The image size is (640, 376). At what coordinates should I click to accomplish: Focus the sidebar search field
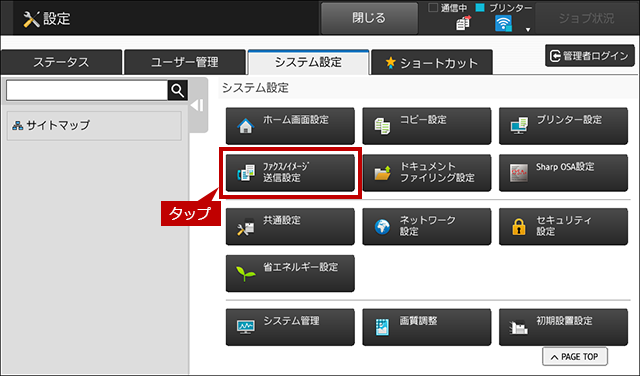coord(87,90)
